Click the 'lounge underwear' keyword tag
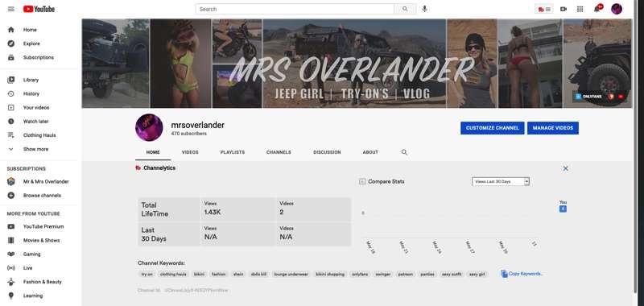 [x=291, y=274]
